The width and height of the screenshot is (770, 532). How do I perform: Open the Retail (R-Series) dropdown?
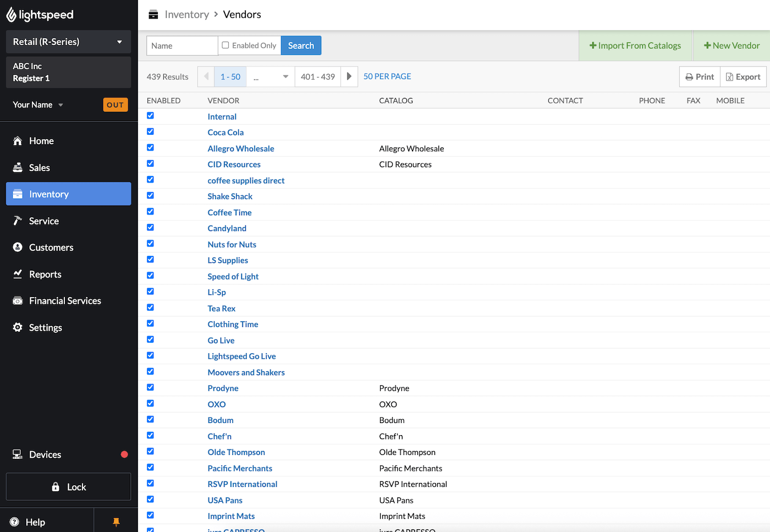click(68, 41)
